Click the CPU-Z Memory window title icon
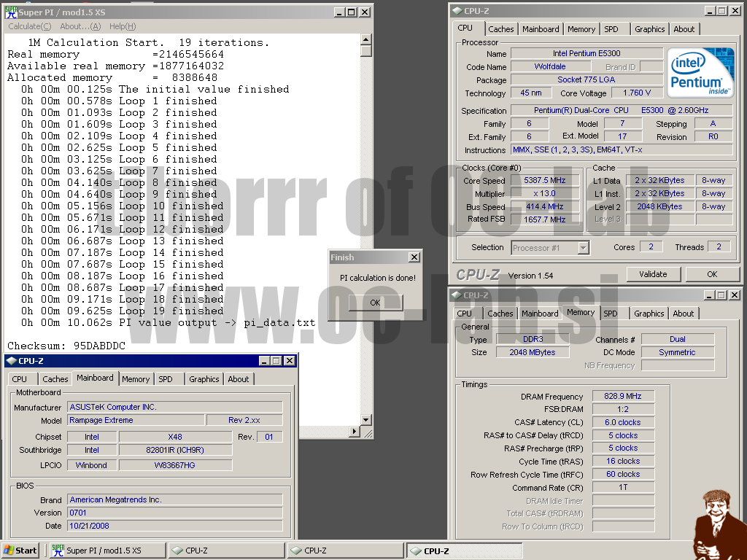This screenshot has height=560, width=747. [x=457, y=295]
